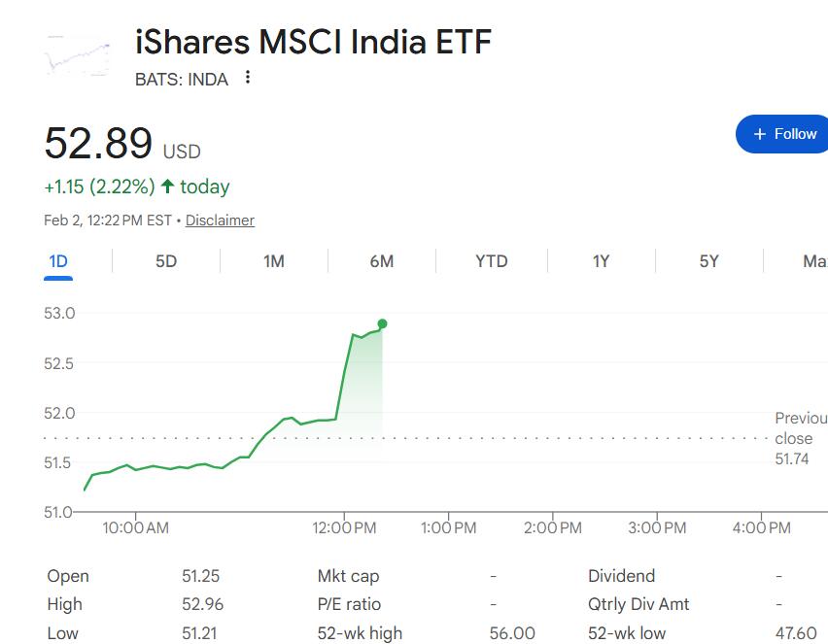The height and width of the screenshot is (644, 828).
Task: Click the green up arrow today indicator
Action: pyautogui.click(x=168, y=186)
